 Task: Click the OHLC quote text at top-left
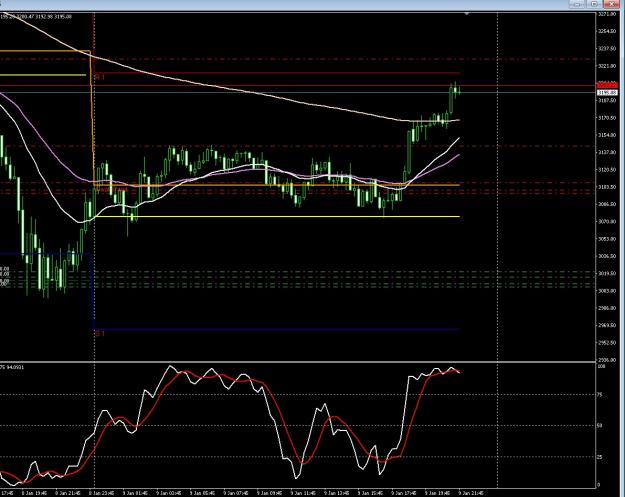point(36,17)
